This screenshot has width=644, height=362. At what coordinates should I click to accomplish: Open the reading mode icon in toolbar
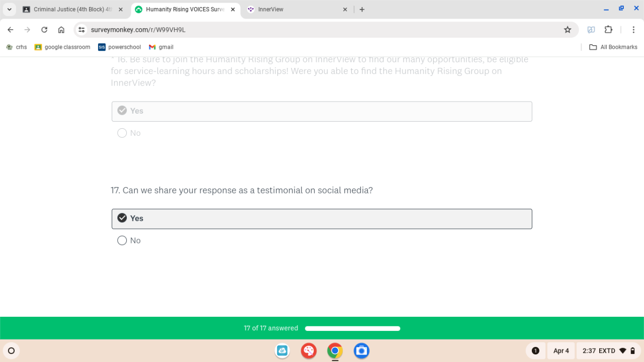[x=591, y=30]
